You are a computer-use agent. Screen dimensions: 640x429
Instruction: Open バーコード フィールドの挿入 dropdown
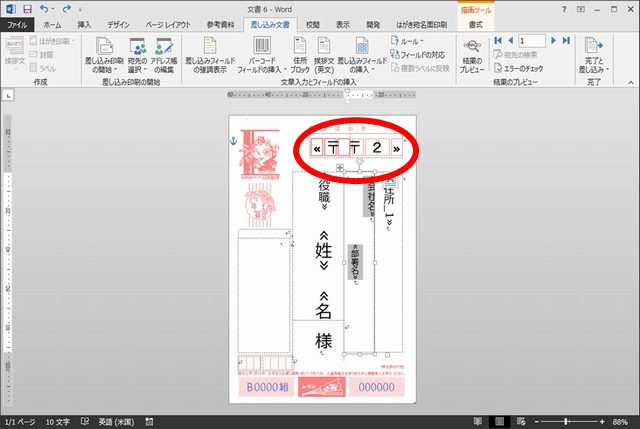point(262,55)
